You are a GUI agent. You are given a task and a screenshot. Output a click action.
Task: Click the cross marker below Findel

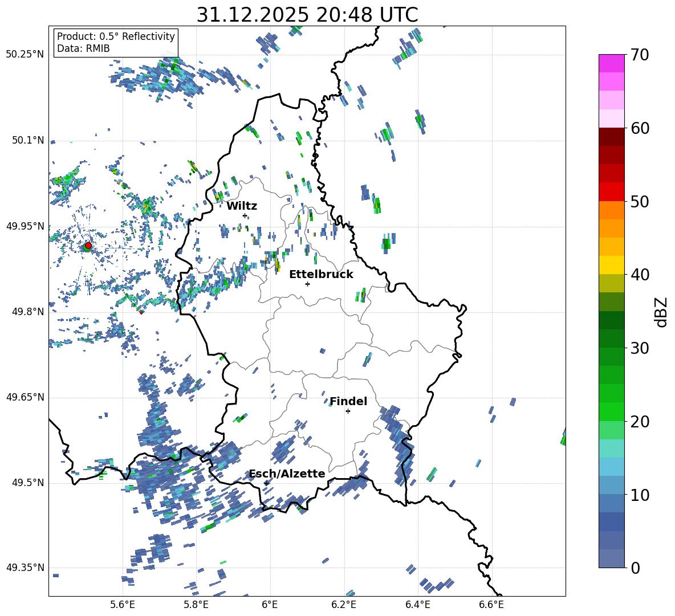click(348, 411)
